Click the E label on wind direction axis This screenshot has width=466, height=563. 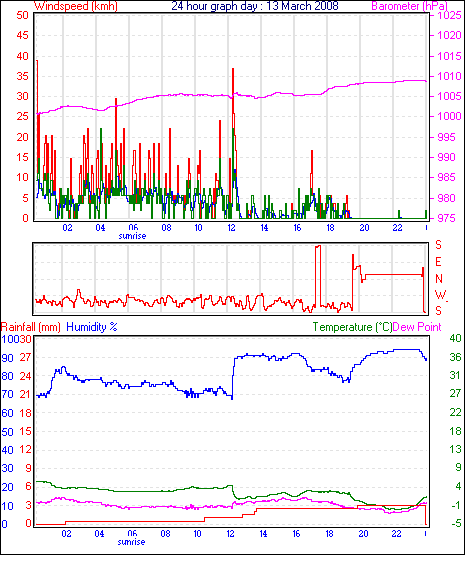438,262
